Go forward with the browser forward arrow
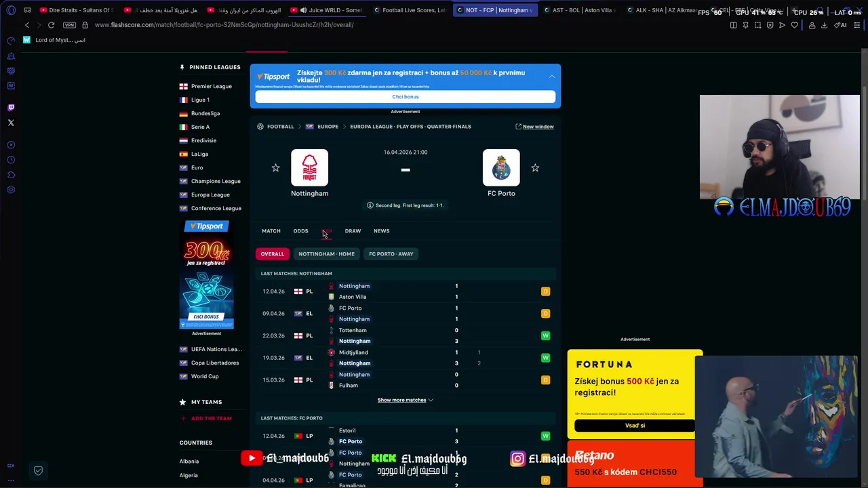Viewport: 868px width, 488px height. (x=39, y=25)
